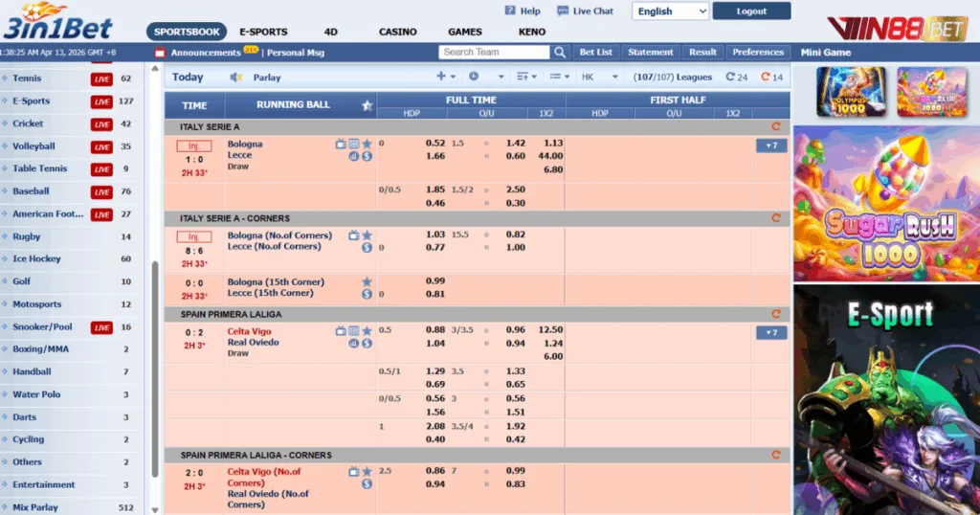The image size is (980, 515).
Task: Toggle the favorites star in Running Ball header
Action: click(x=367, y=105)
